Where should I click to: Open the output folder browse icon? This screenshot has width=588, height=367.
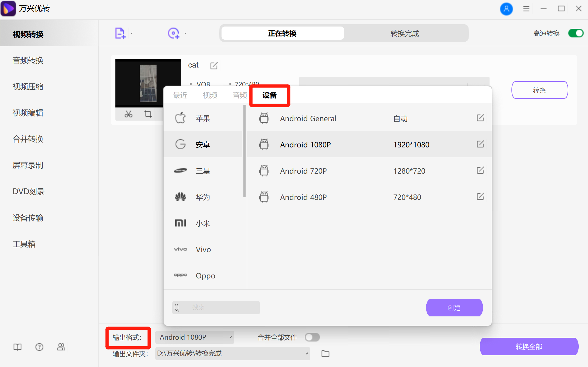point(325,353)
